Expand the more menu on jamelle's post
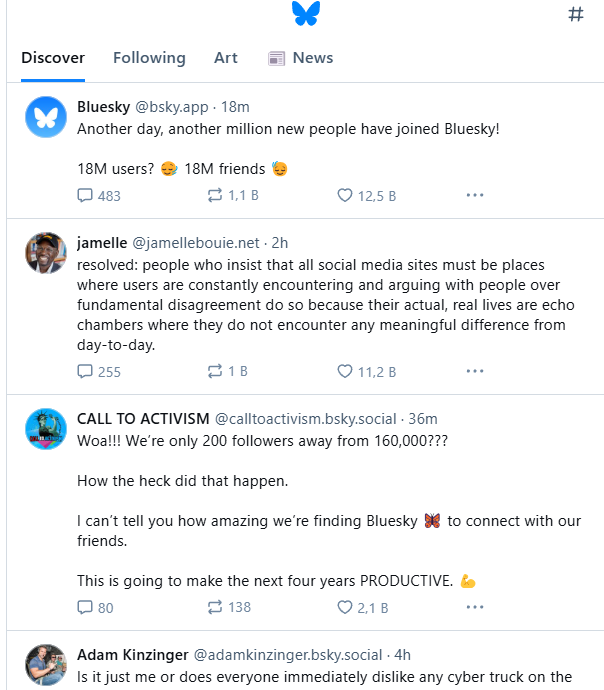 (475, 372)
